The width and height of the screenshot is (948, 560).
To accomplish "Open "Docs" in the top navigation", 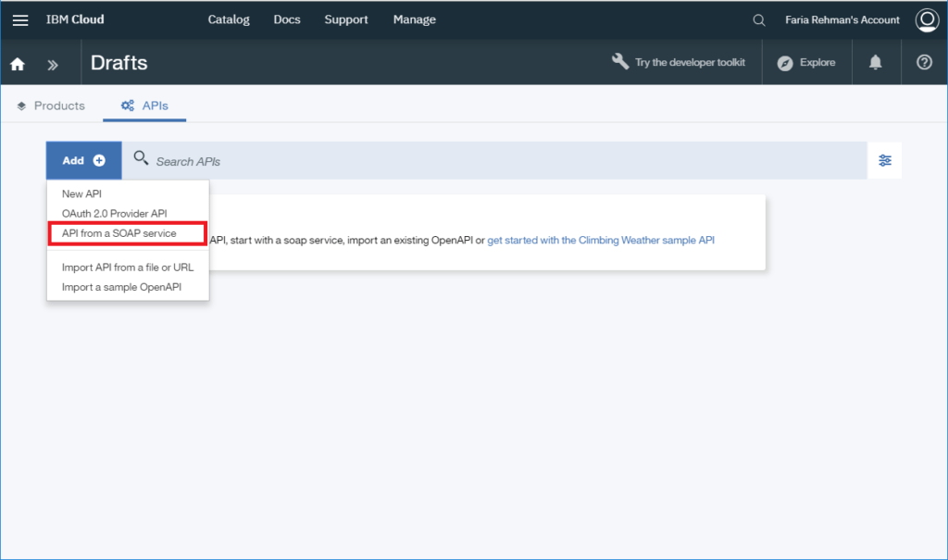I will [x=287, y=19].
